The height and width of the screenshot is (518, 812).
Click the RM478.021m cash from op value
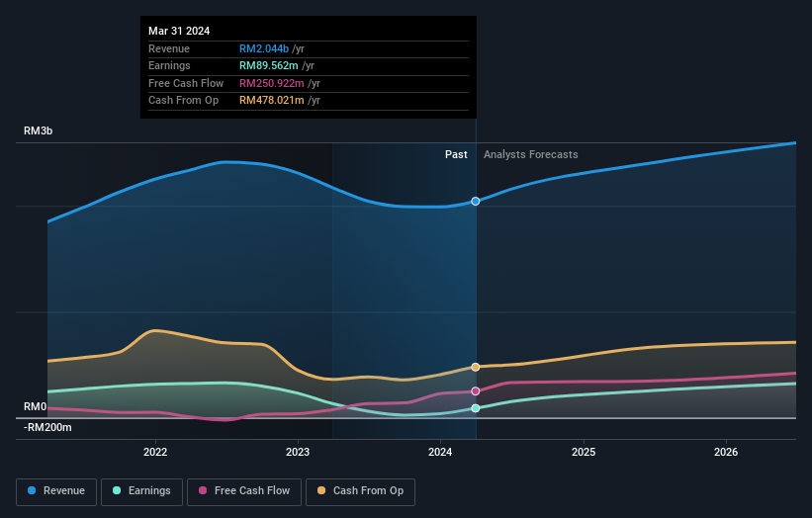click(272, 101)
